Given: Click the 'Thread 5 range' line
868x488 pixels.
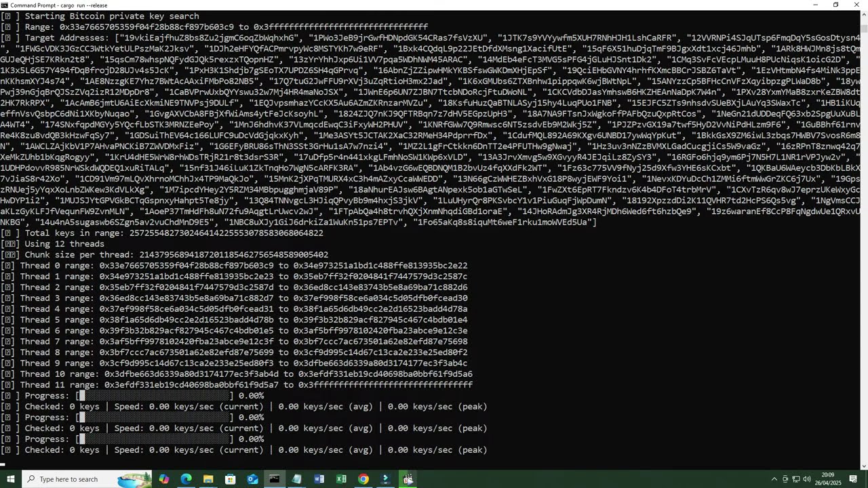Looking at the screenshot, I should tap(234, 320).
